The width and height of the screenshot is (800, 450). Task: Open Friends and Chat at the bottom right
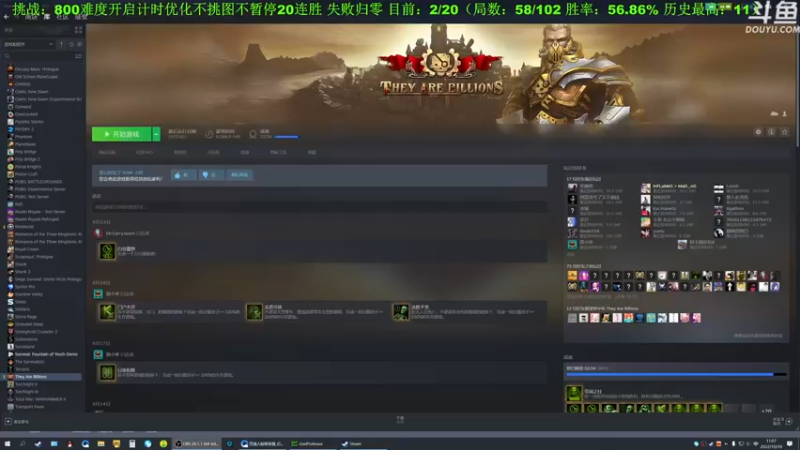783,421
